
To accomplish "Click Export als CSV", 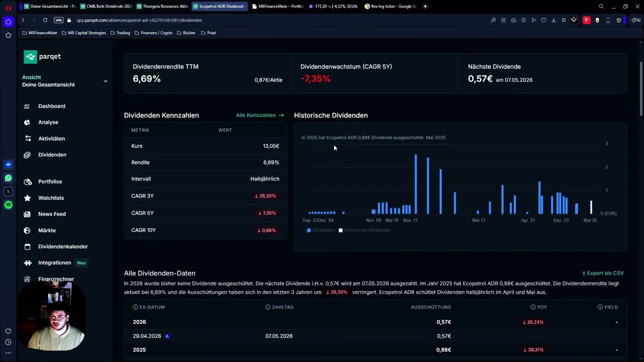I will click(x=603, y=273).
